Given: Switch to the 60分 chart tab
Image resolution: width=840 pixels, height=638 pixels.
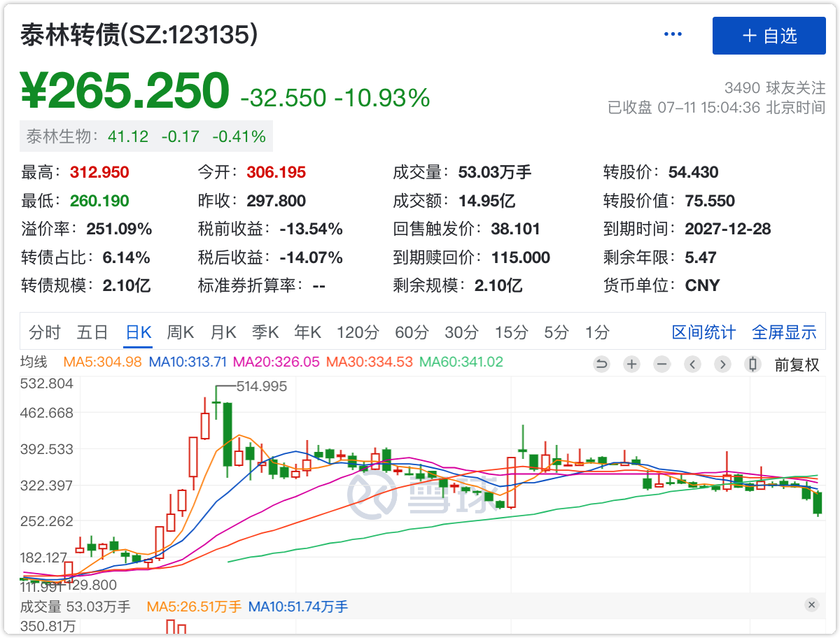Looking at the screenshot, I should (412, 332).
